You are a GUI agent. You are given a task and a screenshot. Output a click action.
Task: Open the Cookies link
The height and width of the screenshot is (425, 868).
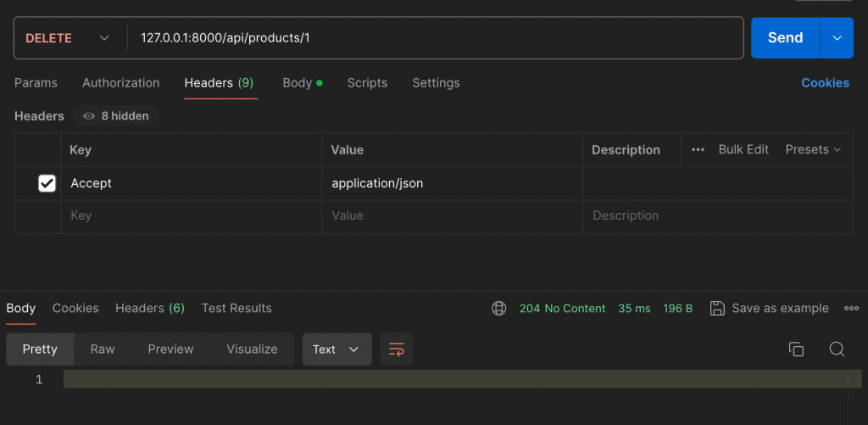(x=825, y=83)
